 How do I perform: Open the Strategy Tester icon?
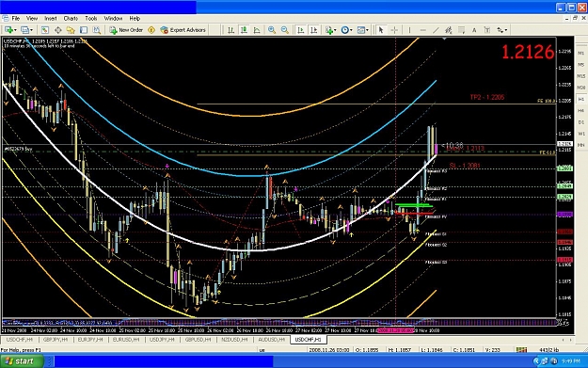[96, 30]
